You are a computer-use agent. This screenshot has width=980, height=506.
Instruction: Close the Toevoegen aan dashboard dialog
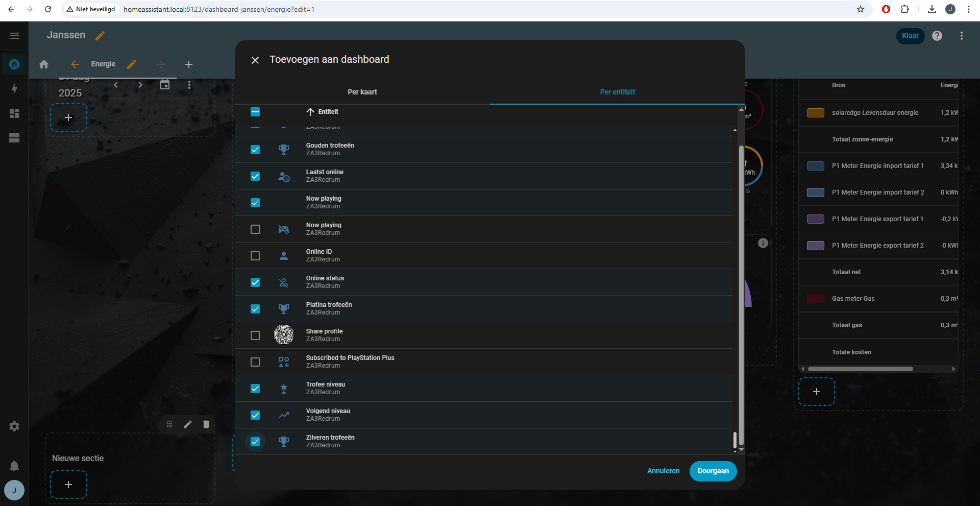coord(255,60)
